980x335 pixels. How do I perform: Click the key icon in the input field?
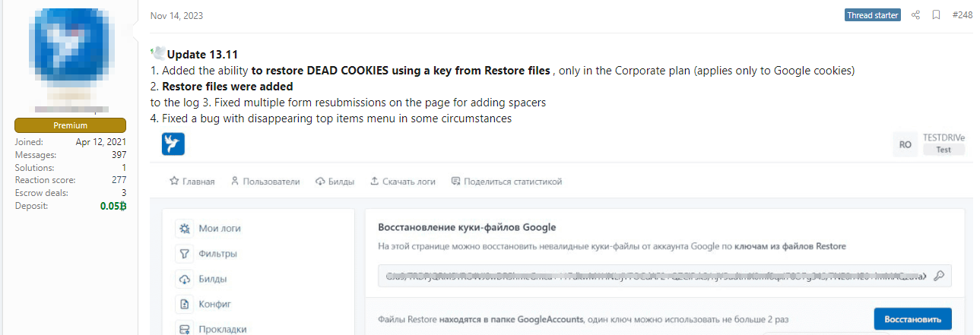click(x=939, y=276)
